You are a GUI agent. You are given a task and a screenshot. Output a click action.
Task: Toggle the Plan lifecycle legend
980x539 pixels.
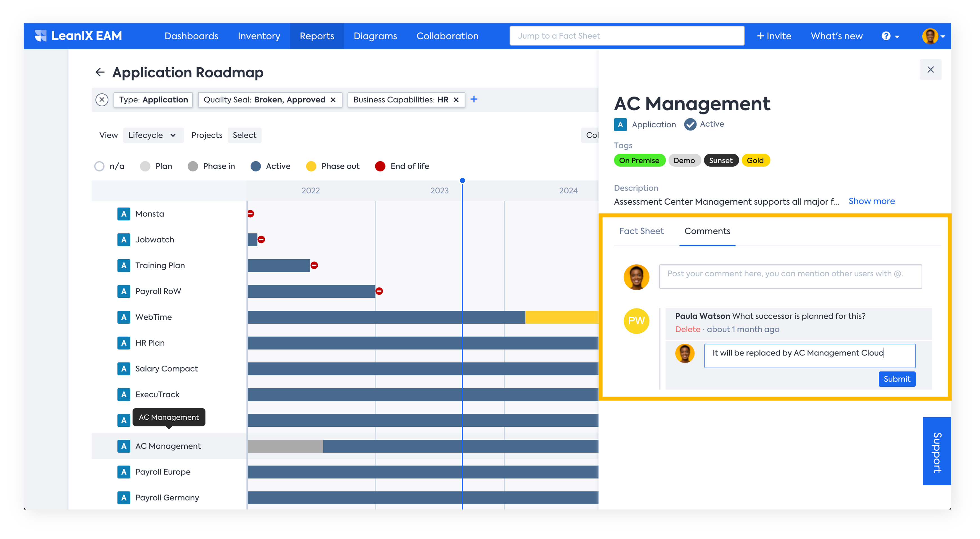click(x=156, y=166)
